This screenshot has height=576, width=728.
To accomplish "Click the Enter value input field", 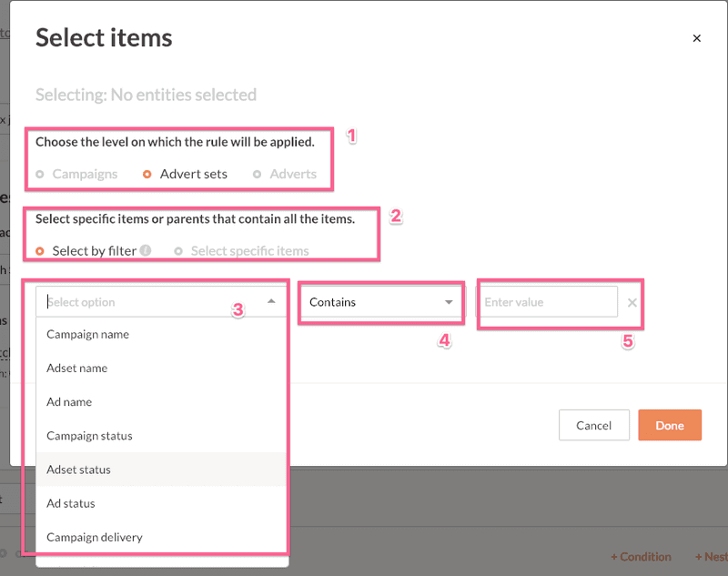I will click(546, 302).
